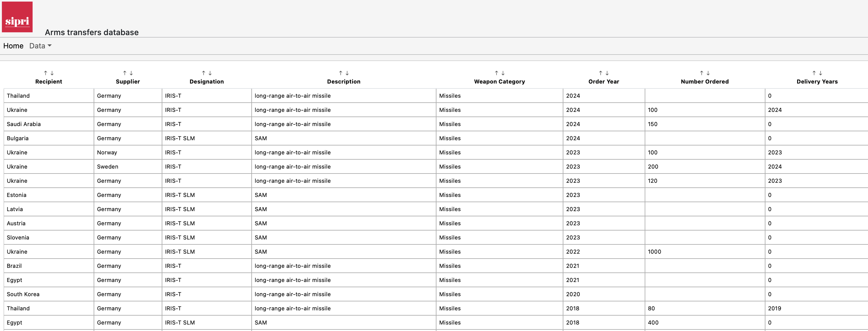
Task: Open the Data dropdown menu
Action: 40,46
